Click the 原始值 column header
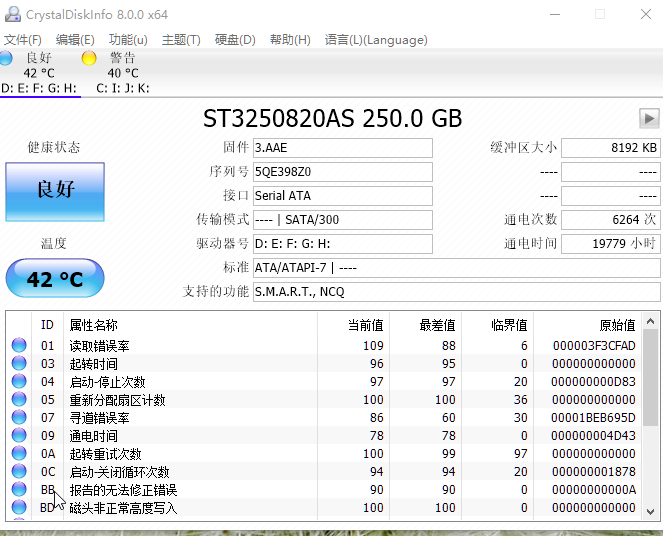663x536 pixels. pos(587,325)
